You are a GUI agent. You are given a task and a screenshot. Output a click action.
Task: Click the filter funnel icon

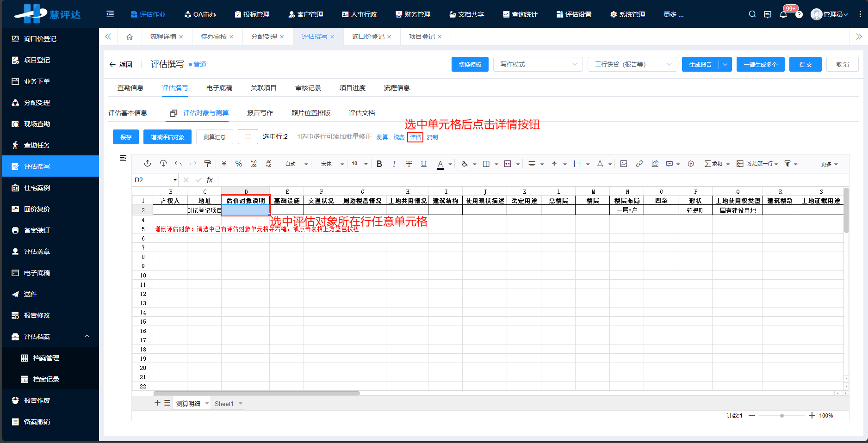[787, 164]
